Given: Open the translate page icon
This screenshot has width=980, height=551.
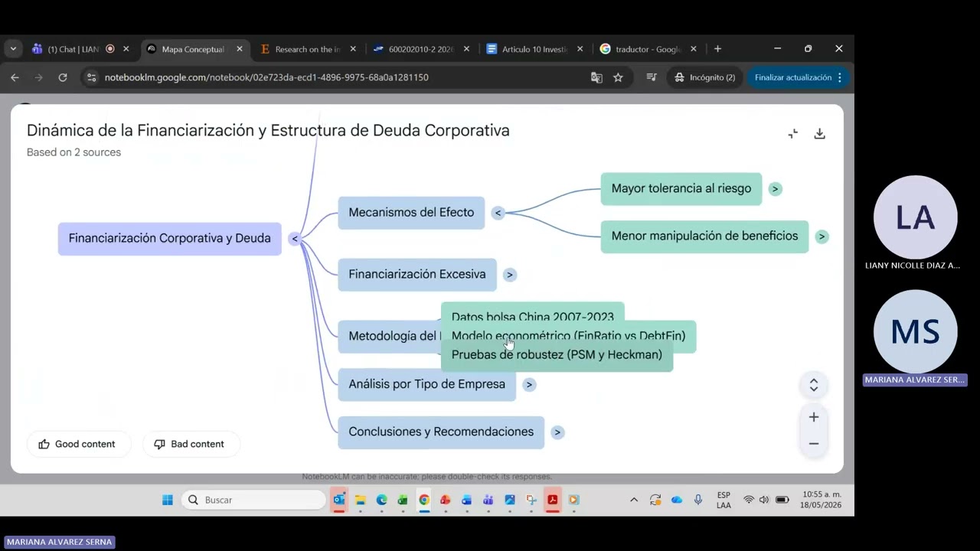Looking at the screenshot, I should tap(596, 77).
